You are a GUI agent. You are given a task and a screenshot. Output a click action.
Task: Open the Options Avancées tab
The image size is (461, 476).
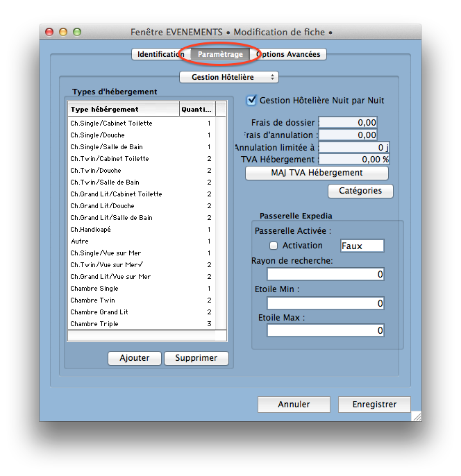pyautogui.click(x=288, y=54)
